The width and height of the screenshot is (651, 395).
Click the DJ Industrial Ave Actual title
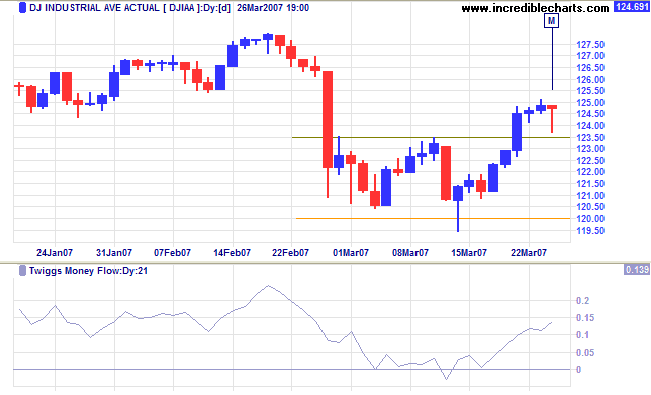click(x=94, y=7)
